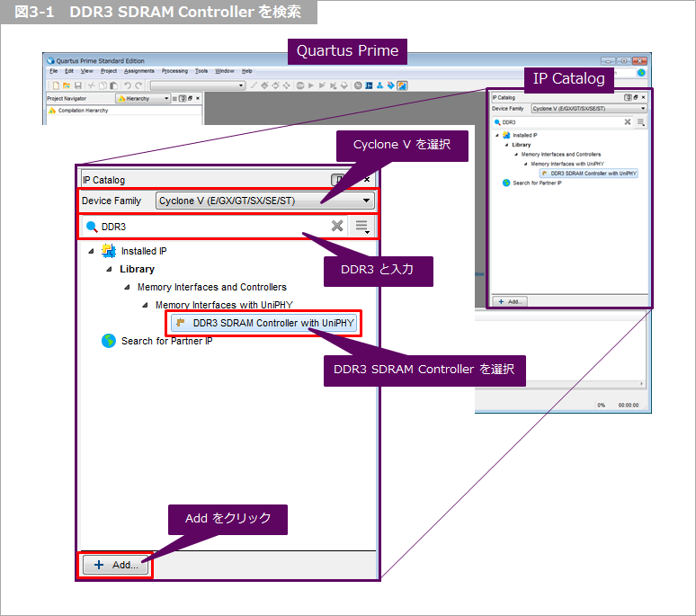Viewport: 696px width, 616px height.
Task: Click the Add... button in enlarged IP Catalog
Action: pyautogui.click(x=116, y=565)
